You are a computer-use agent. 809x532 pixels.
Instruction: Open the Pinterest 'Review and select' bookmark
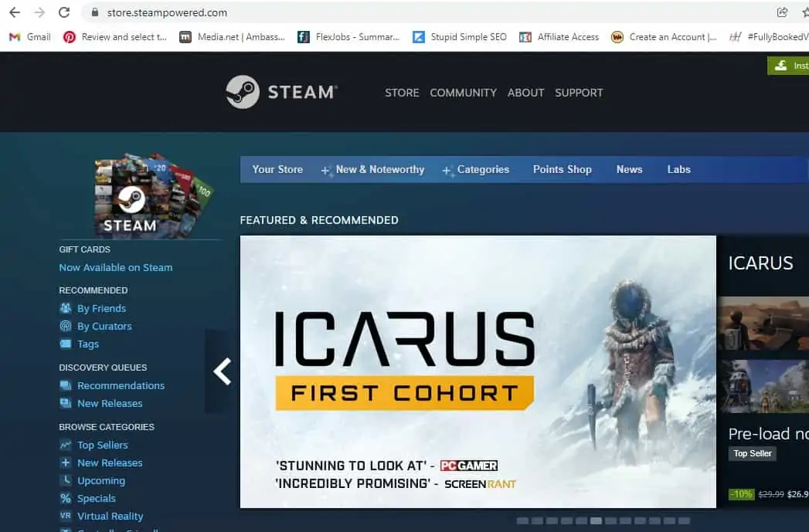coord(115,37)
